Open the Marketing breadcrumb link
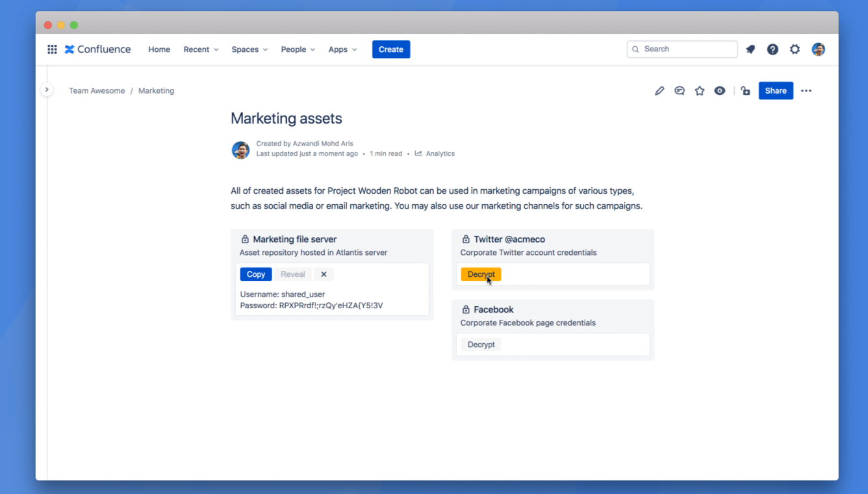The width and height of the screenshot is (868, 494). pos(156,91)
